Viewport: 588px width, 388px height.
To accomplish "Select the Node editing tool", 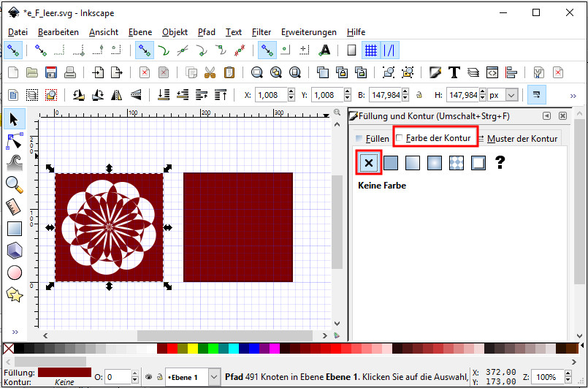I will (15, 141).
